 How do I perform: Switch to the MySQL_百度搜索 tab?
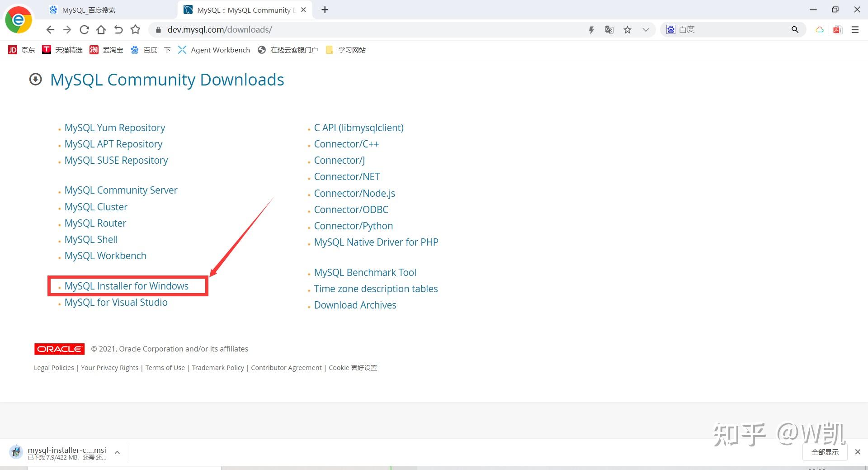[x=108, y=10]
